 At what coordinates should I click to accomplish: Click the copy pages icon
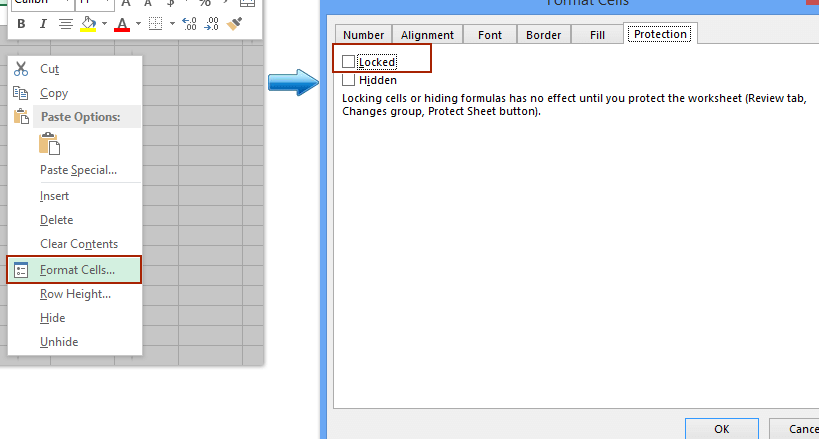click(x=21, y=93)
